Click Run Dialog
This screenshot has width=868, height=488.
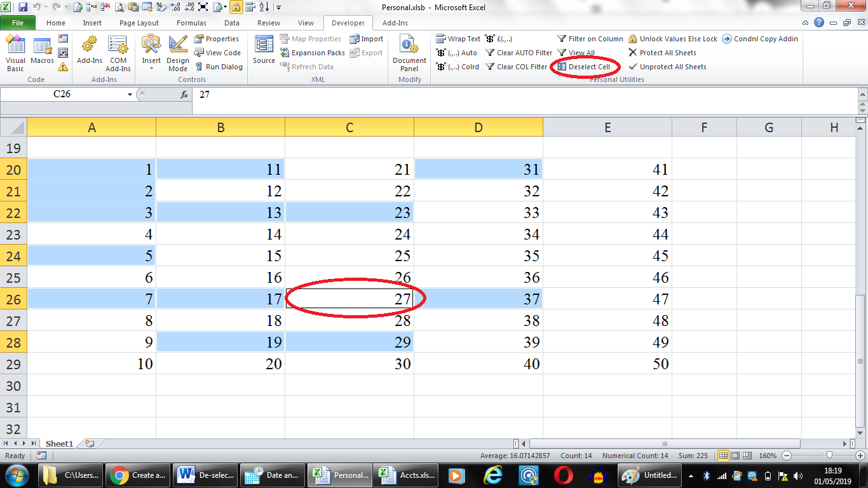tap(219, 67)
